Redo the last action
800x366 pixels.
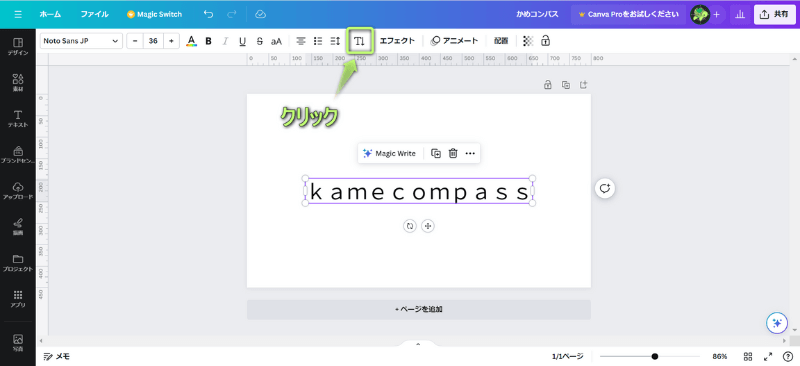click(232, 14)
